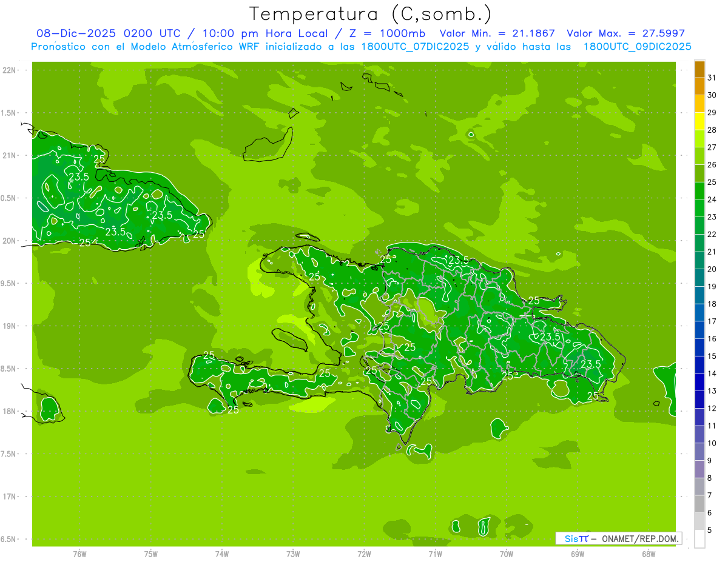Click legend value 6 on the color bar

click(710, 513)
